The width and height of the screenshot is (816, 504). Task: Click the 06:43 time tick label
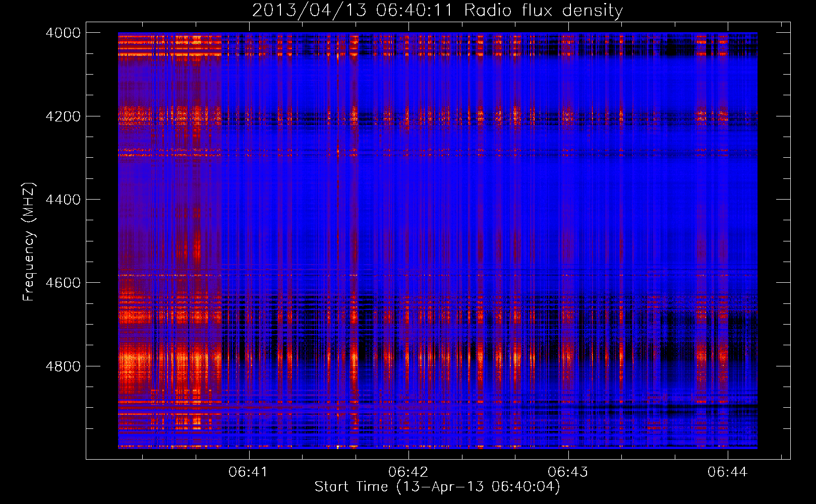(568, 472)
